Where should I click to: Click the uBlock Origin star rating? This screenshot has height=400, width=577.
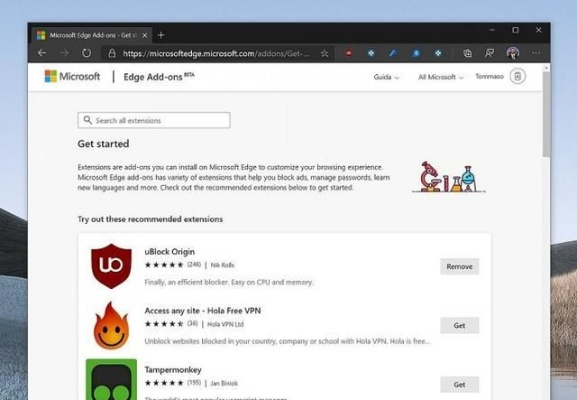pyautogui.click(x=164, y=265)
